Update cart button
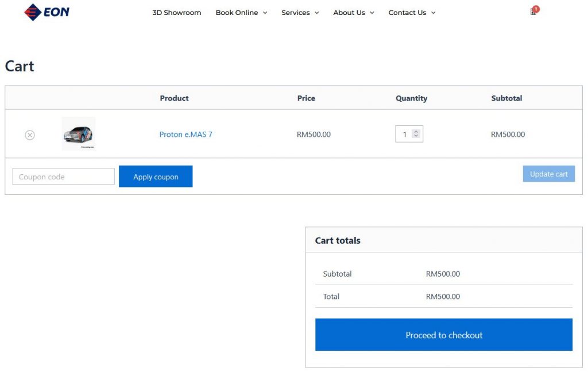Viewport: 588px width, 372px height. [548, 174]
